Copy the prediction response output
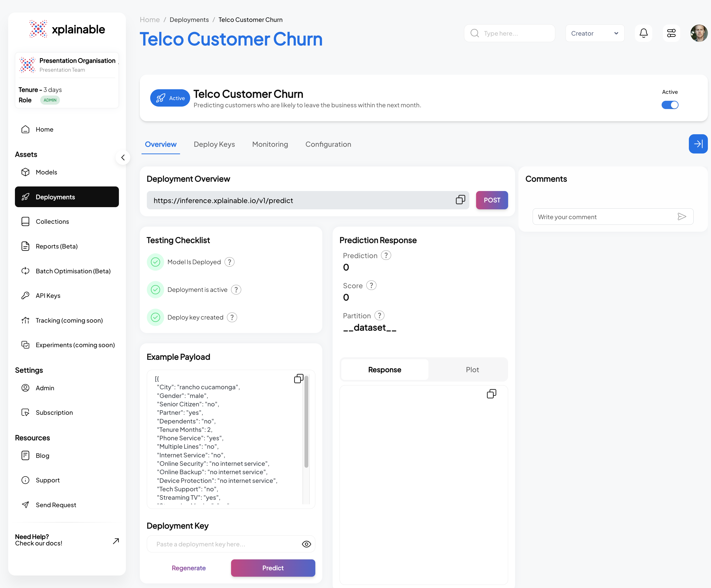Image resolution: width=711 pixels, height=588 pixels. 491,394
